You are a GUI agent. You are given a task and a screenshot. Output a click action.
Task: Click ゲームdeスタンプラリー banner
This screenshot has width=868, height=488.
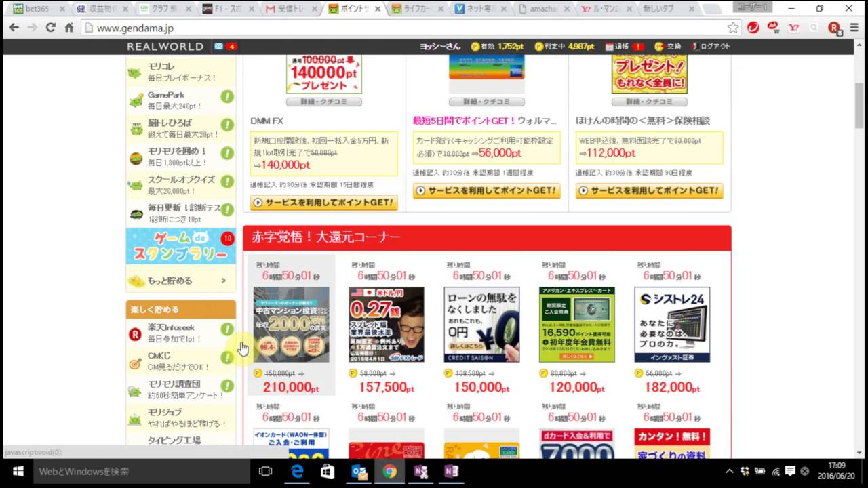(x=181, y=246)
